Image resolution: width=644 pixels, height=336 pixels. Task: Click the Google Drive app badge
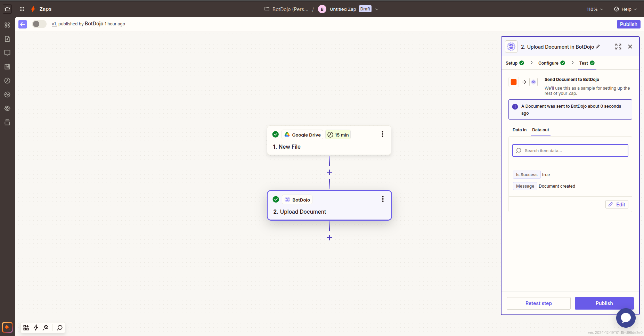pyautogui.click(x=302, y=135)
